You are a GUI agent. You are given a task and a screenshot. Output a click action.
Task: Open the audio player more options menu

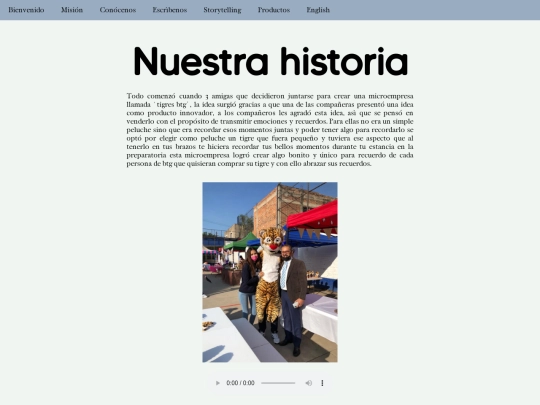322,383
